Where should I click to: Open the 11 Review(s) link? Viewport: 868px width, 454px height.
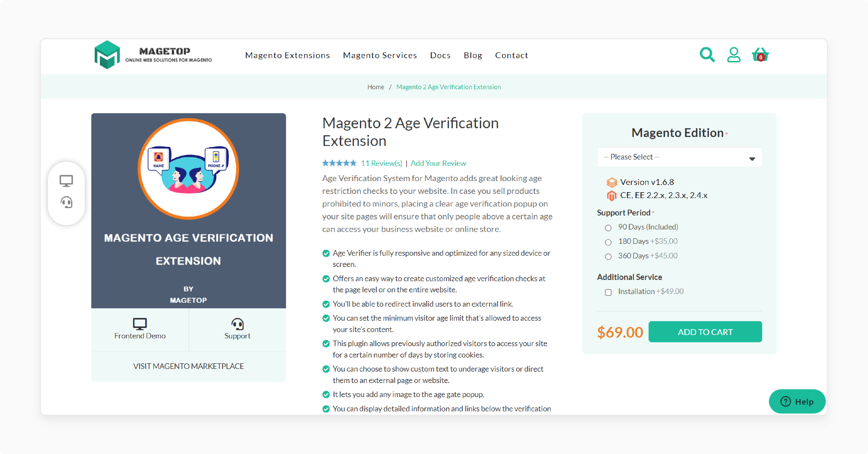[x=381, y=163]
